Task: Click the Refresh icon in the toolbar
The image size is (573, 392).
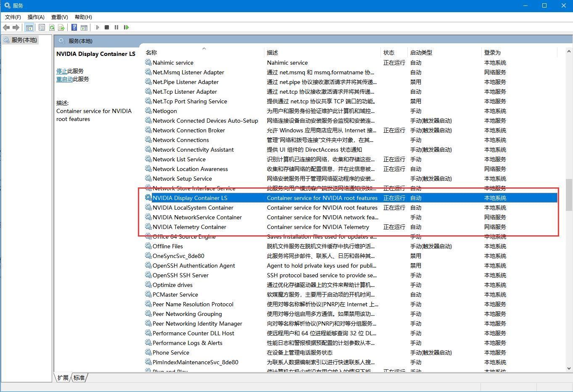Action: pos(52,27)
